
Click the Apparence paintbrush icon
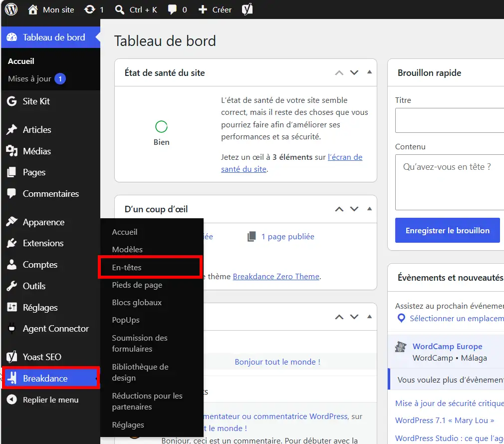(12, 222)
